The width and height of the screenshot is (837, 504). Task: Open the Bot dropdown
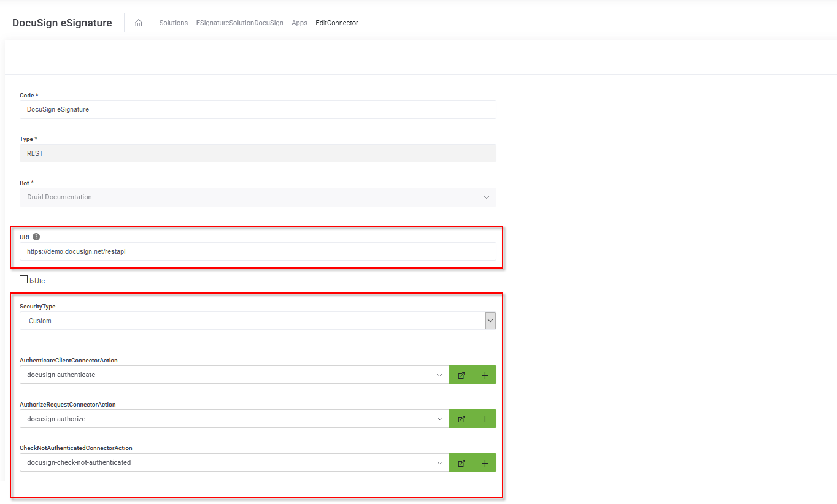click(x=487, y=197)
